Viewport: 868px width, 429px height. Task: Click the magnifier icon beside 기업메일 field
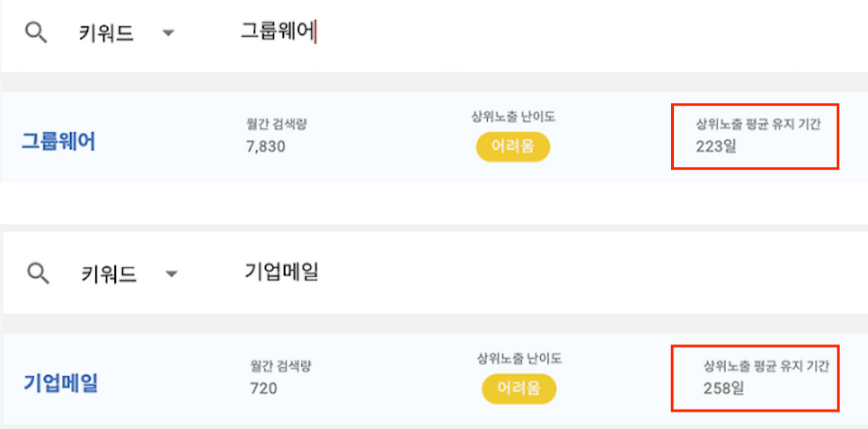(x=37, y=273)
